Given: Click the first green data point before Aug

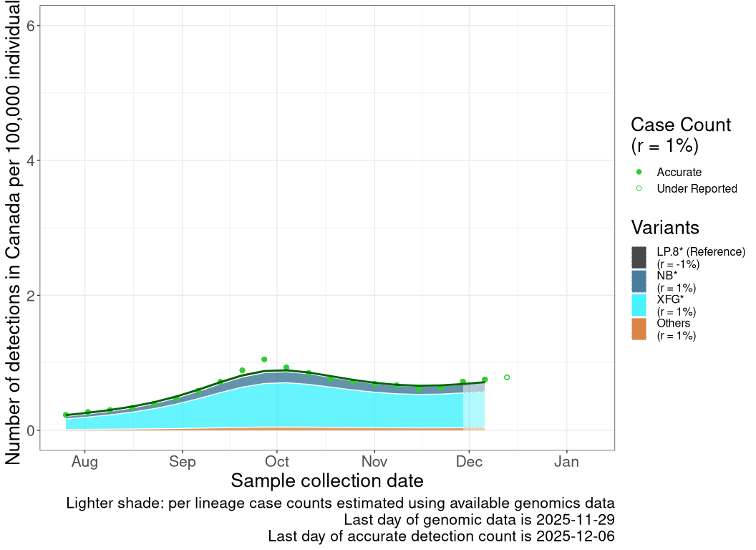Looking at the screenshot, I should [x=66, y=415].
